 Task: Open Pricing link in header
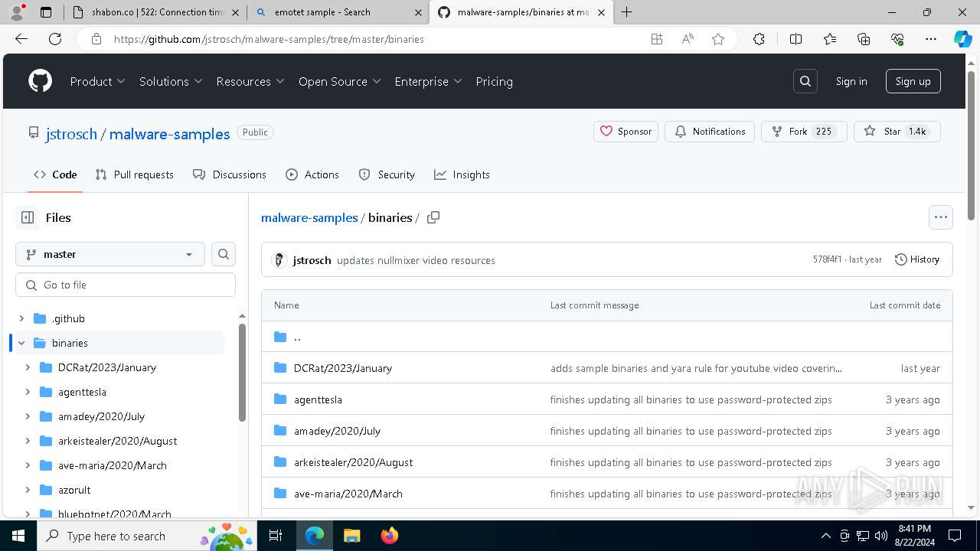pyautogui.click(x=494, y=81)
